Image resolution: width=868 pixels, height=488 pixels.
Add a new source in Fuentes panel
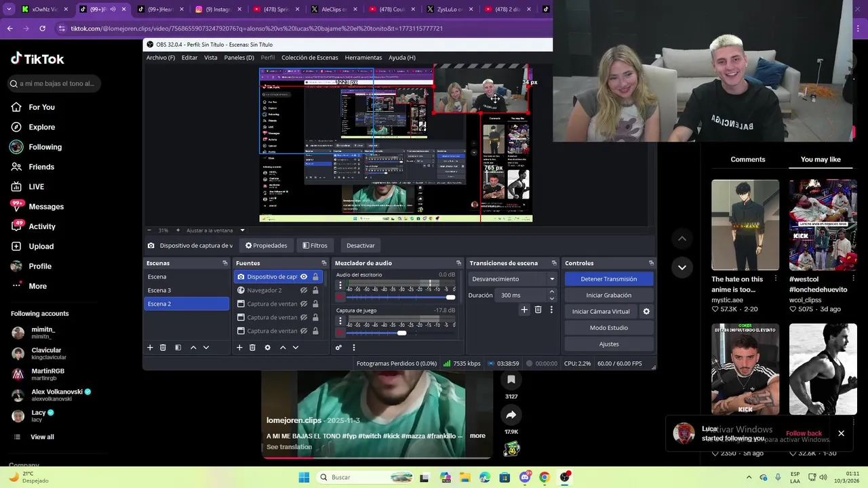(239, 348)
